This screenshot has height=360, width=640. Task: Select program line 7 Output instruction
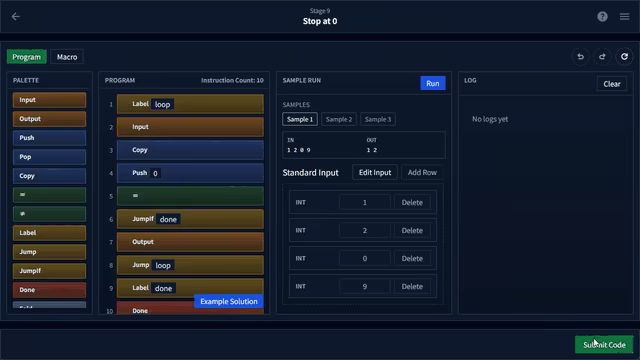pyautogui.click(x=190, y=242)
